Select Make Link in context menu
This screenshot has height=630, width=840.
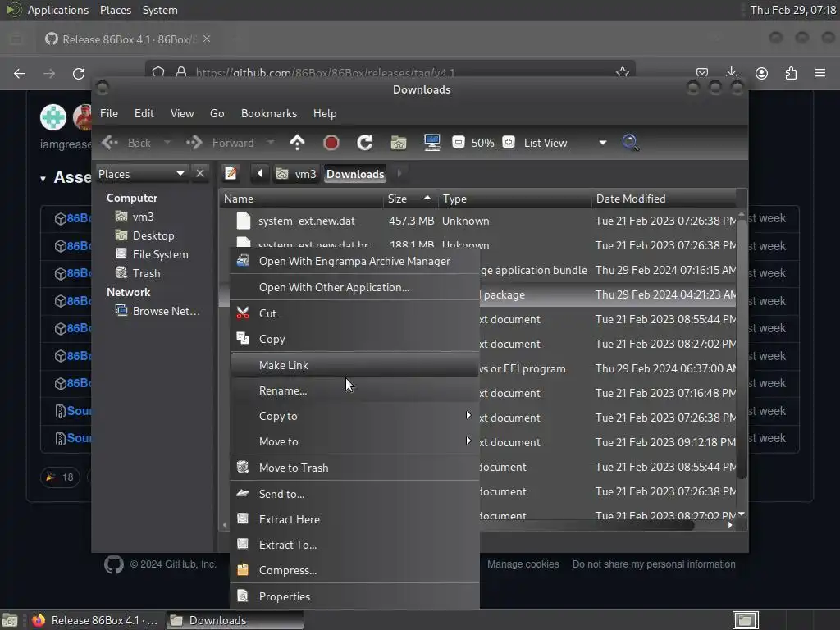click(354, 365)
